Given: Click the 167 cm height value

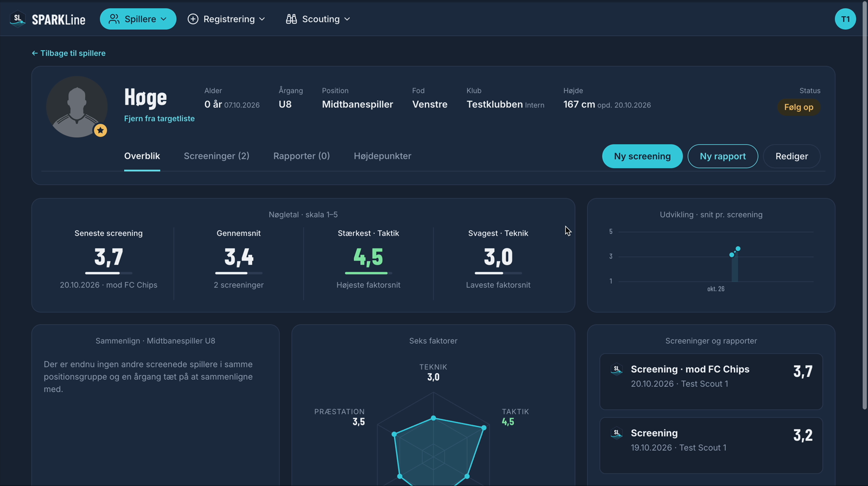Looking at the screenshot, I should (x=579, y=104).
